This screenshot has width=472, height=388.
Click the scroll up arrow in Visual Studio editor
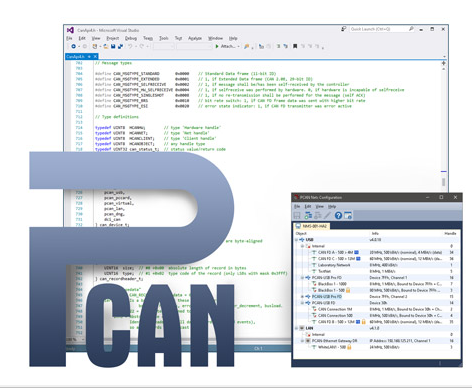443,69
